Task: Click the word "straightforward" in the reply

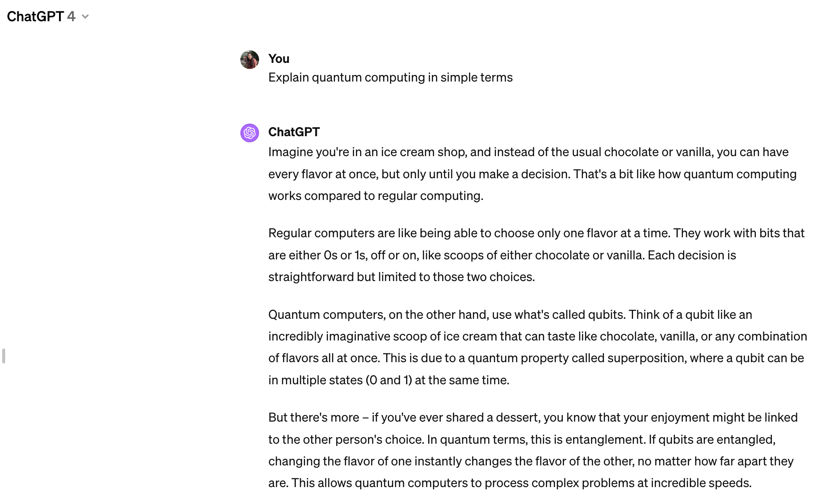Action: pyautogui.click(x=311, y=277)
